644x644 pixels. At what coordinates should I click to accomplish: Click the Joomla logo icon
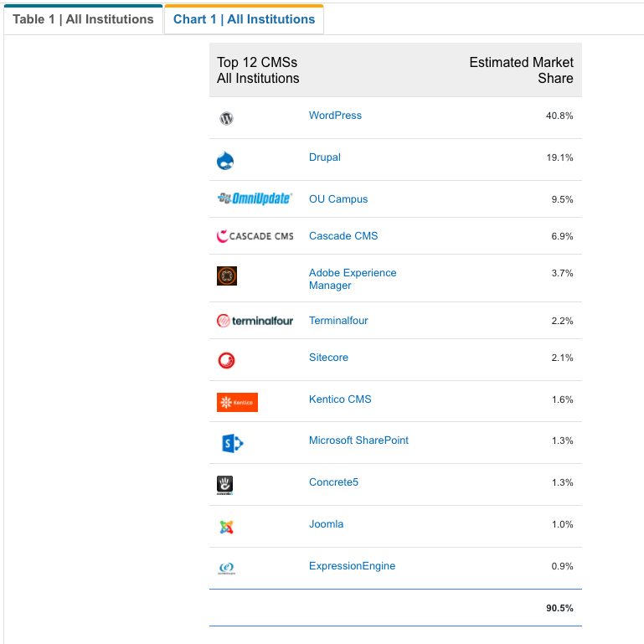click(226, 527)
